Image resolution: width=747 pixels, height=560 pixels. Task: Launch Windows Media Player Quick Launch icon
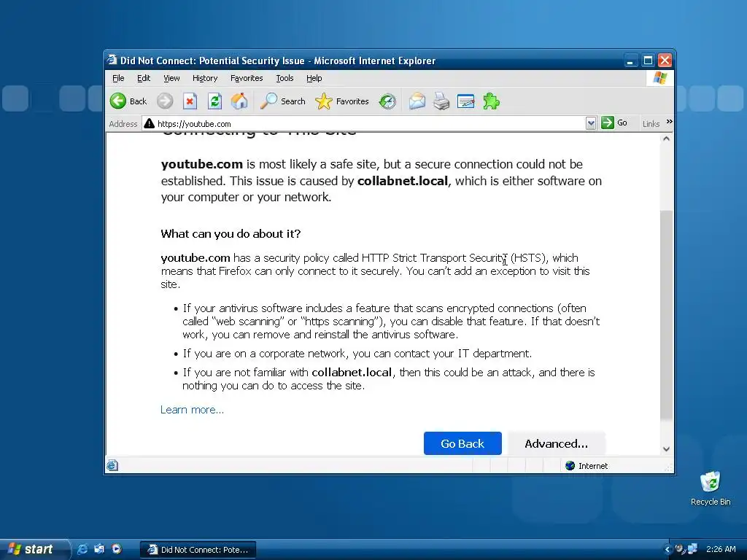116,549
